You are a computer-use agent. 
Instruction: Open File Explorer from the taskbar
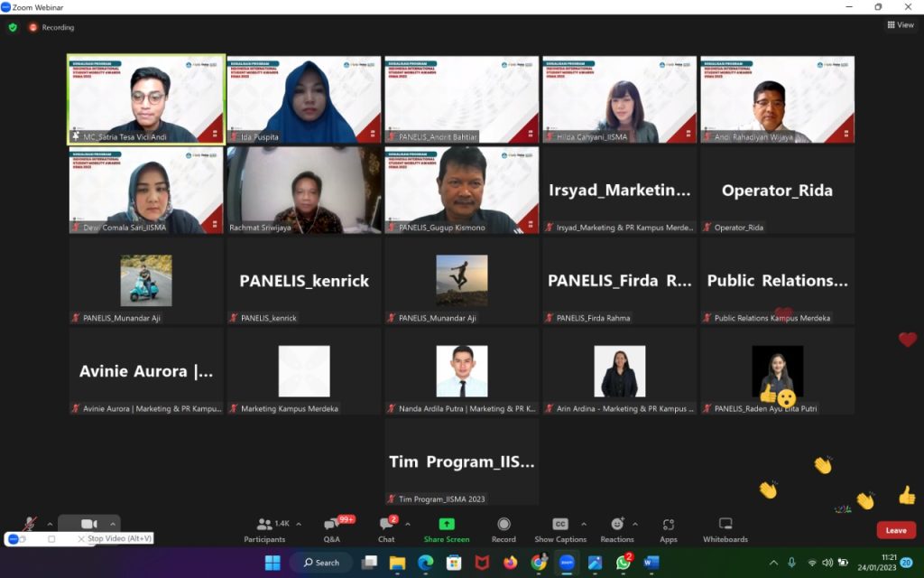point(398,563)
